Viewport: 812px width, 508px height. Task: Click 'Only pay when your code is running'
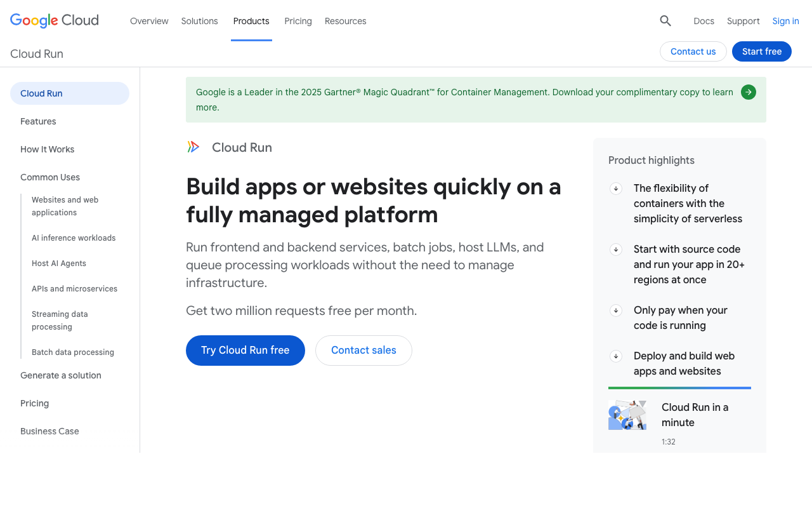[x=681, y=317]
